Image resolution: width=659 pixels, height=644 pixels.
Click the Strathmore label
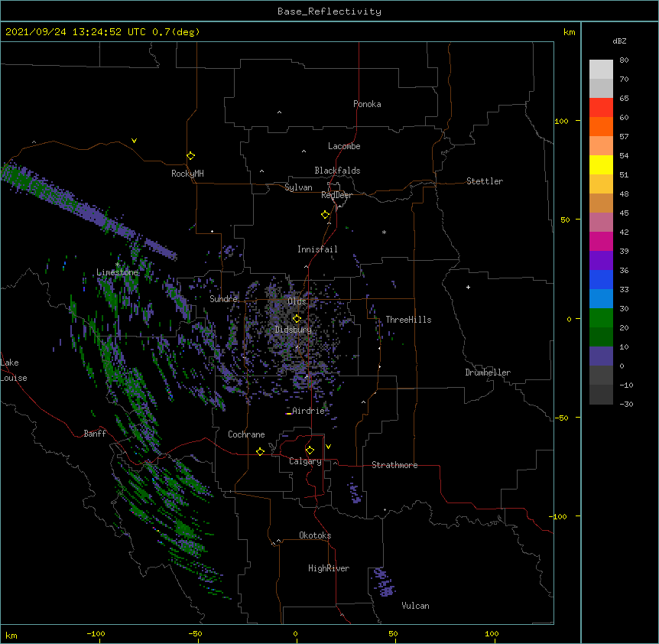pyautogui.click(x=394, y=465)
